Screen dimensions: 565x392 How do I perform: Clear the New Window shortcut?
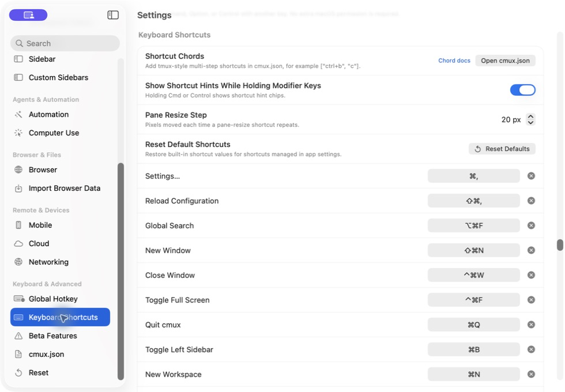(x=531, y=250)
